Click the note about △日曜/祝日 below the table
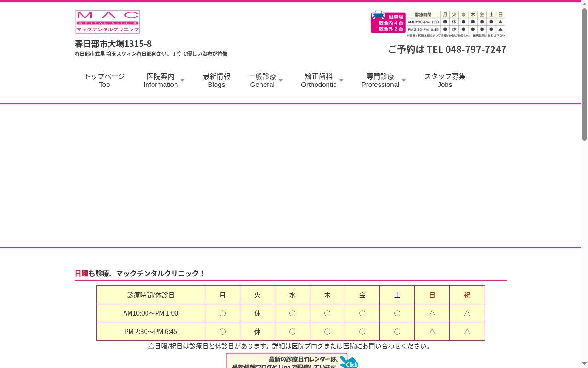 (x=290, y=346)
